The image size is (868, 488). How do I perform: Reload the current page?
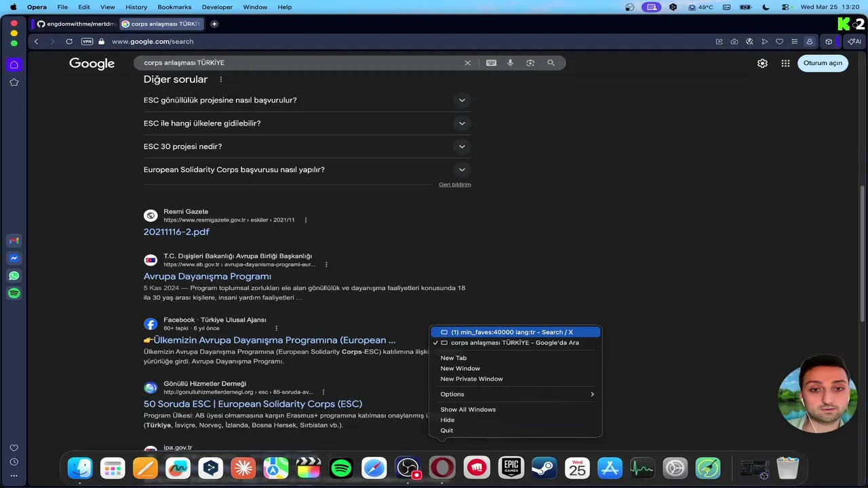[x=69, y=41]
